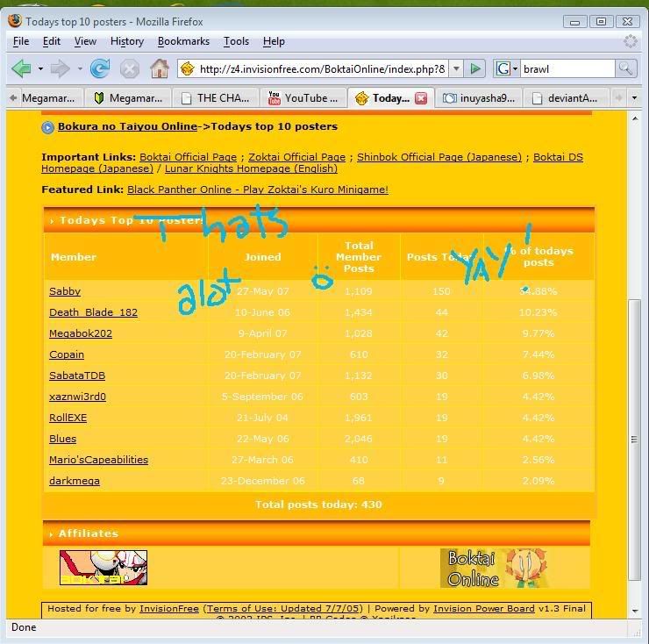Open member Copain profile link
Image resolution: width=649 pixels, height=644 pixels.
(x=67, y=354)
